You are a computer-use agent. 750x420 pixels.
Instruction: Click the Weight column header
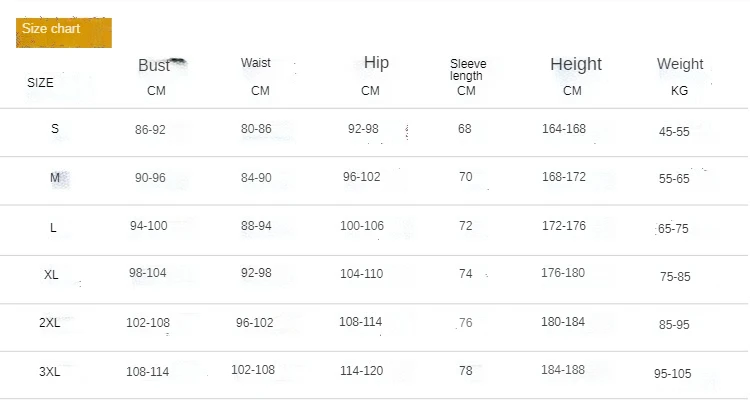click(680, 64)
